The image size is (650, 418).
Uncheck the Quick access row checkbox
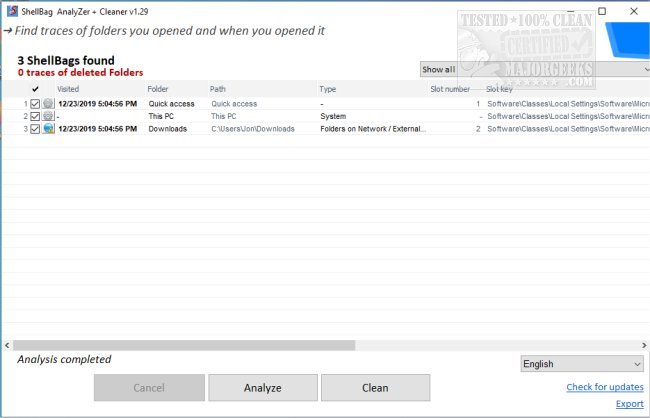click(35, 103)
